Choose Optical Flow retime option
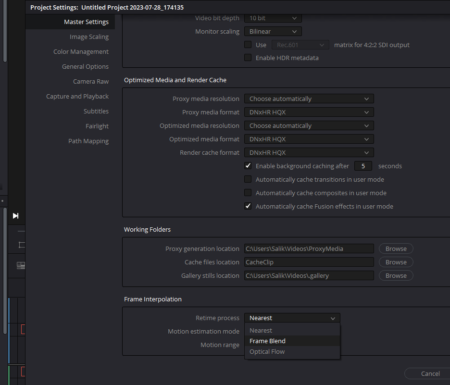 [292, 352]
